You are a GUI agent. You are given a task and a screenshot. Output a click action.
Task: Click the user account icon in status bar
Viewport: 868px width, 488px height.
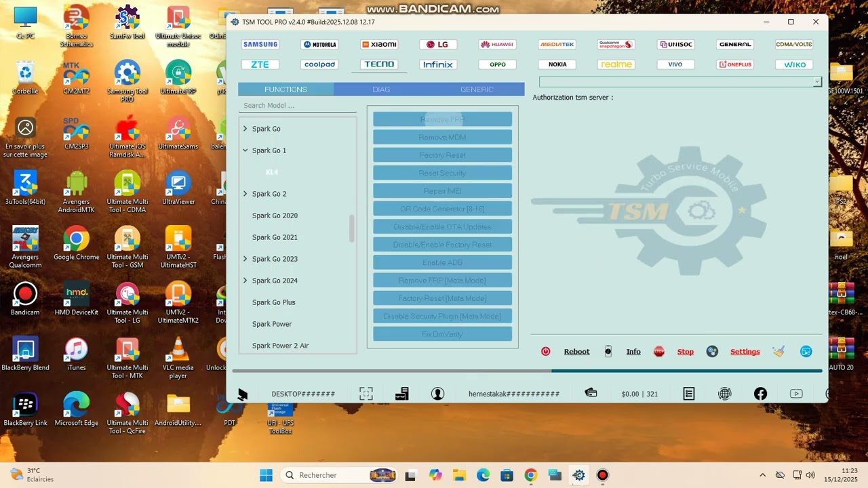[437, 394]
